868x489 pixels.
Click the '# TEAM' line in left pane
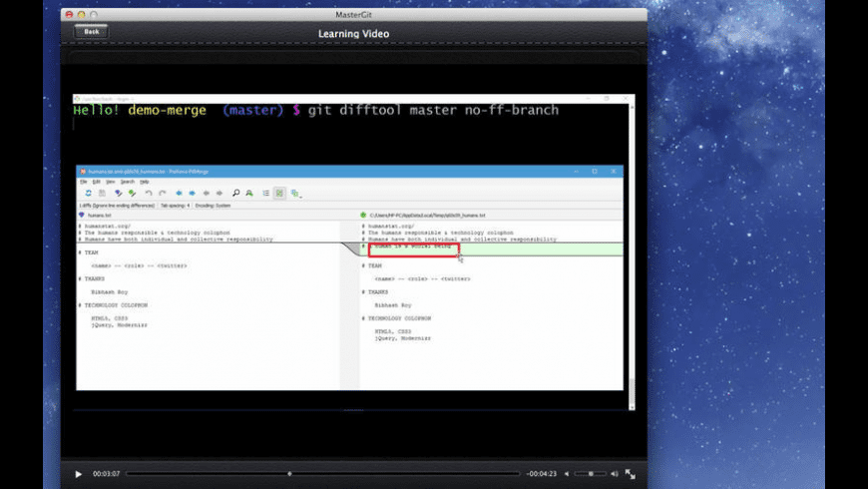(x=89, y=252)
